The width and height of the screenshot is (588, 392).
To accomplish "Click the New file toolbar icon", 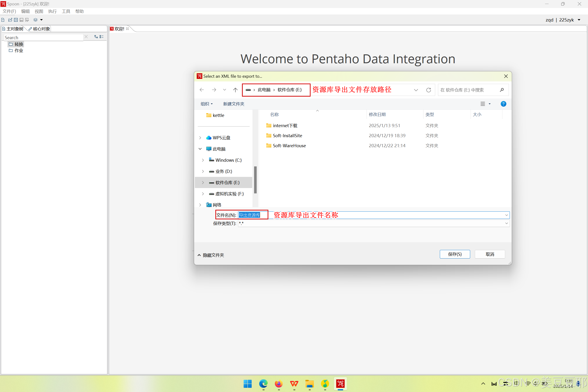I will click(x=3, y=20).
